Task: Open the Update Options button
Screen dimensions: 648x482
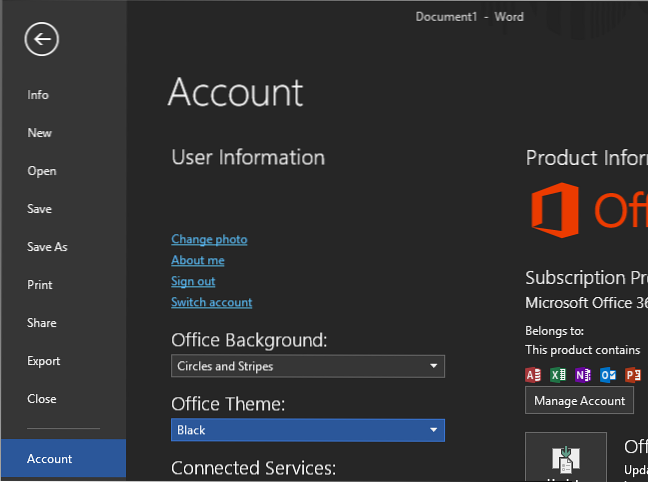Action: (x=566, y=457)
